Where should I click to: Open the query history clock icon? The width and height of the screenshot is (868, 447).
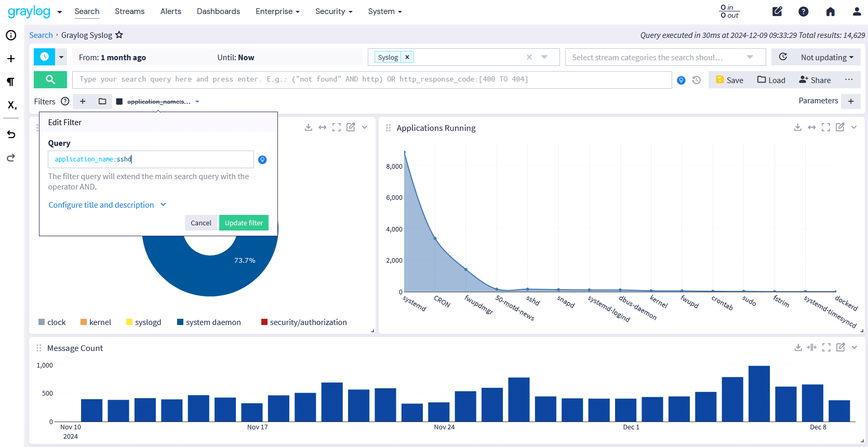[x=697, y=80]
